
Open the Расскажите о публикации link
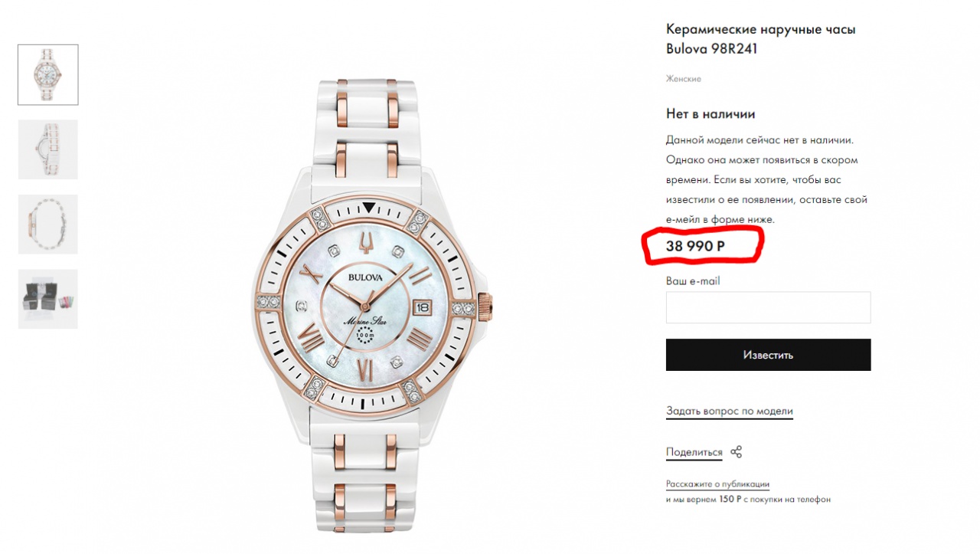(717, 484)
